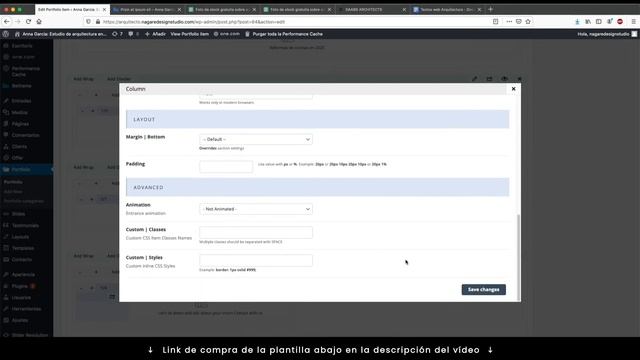This screenshot has width=640, height=360.
Task: Open Betheme in the sidebar
Action: pos(21,86)
